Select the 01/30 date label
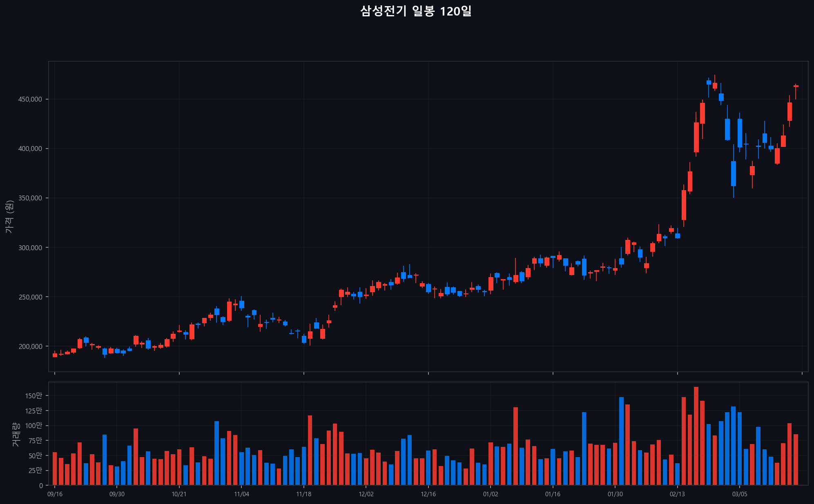The width and height of the screenshot is (814, 504). pos(615,494)
